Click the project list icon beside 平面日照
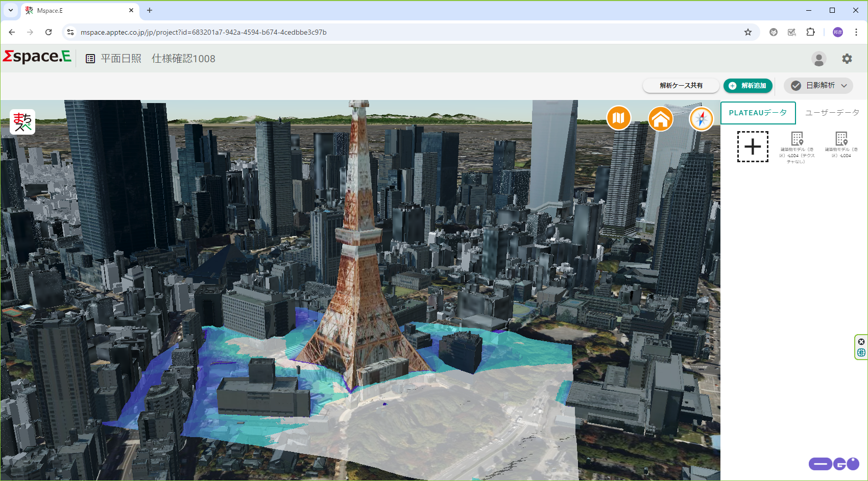The width and height of the screenshot is (868, 481). 90,59
